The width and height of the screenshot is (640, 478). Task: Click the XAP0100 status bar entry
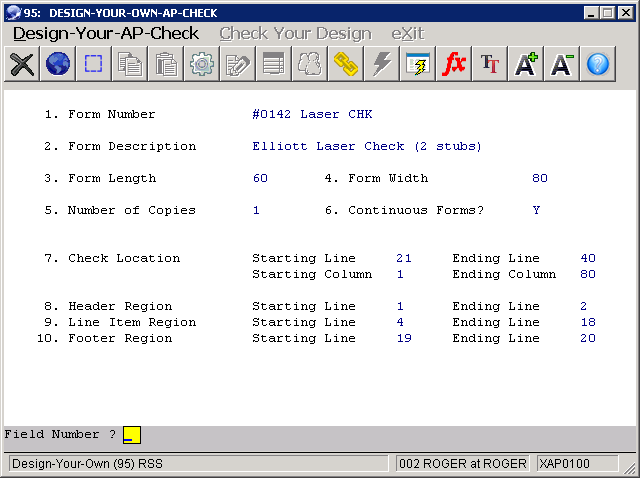(578, 464)
